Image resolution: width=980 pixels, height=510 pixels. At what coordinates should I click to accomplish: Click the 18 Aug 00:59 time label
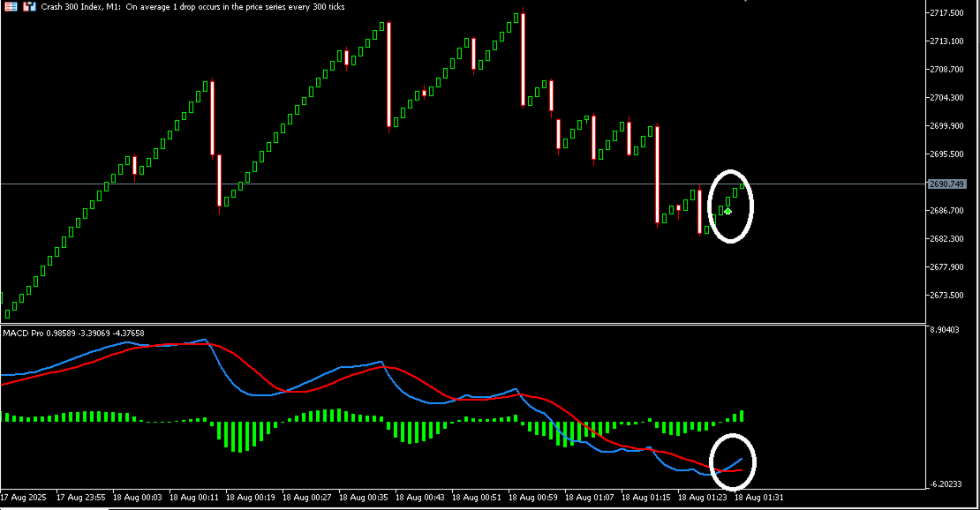(x=532, y=498)
